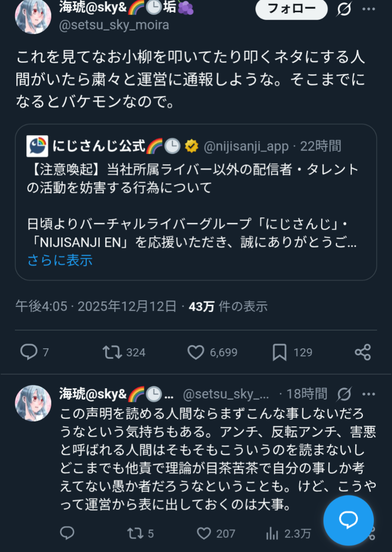Like the reply tweet with 207 likes
This screenshot has width=392, height=552.
pyautogui.click(x=204, y=532)
